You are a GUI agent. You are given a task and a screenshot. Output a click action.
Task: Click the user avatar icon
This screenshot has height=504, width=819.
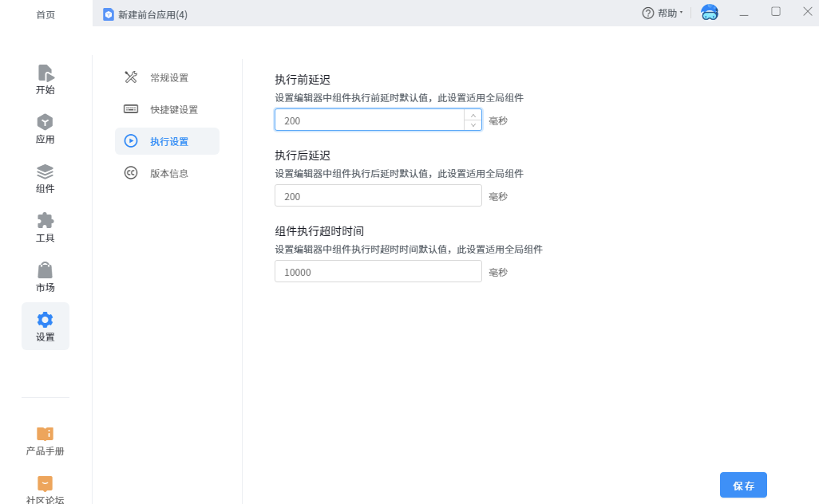point(709,13)
